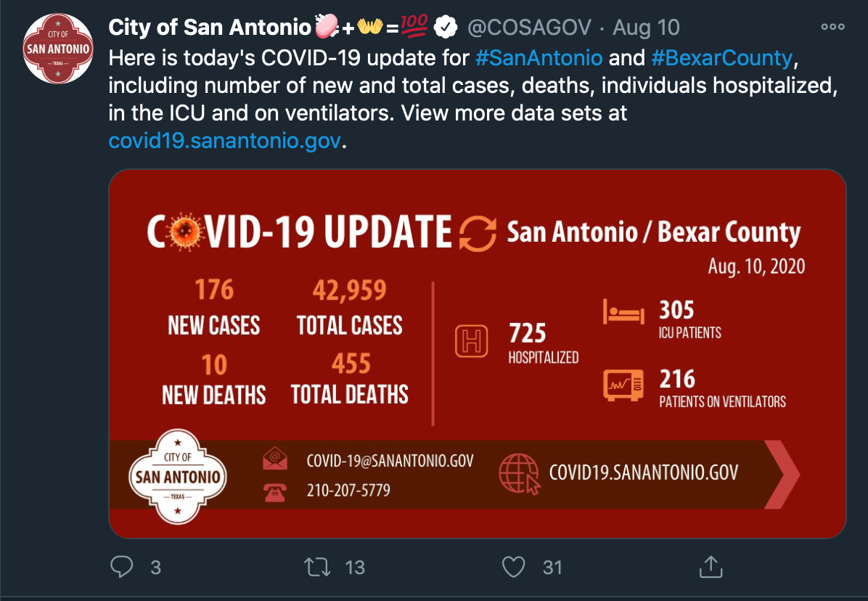Click the ventilator monitor icon
868x601 pixels.
[x=623, y=384]
